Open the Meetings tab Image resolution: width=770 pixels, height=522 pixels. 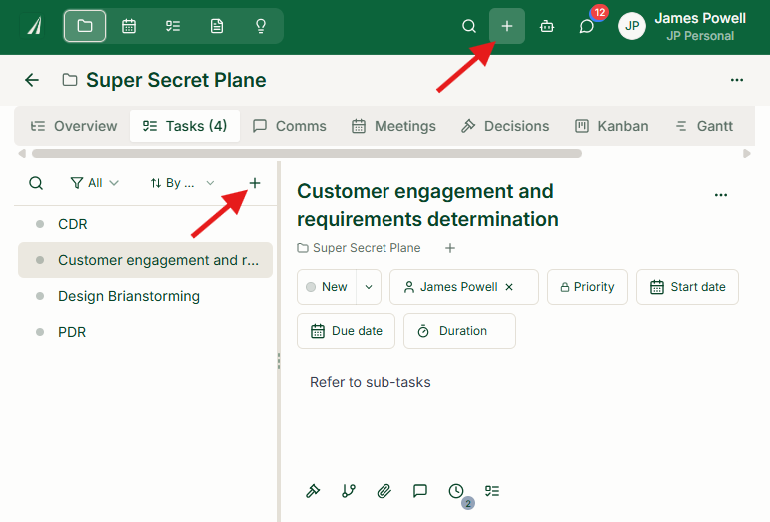[x=393, y=126]
